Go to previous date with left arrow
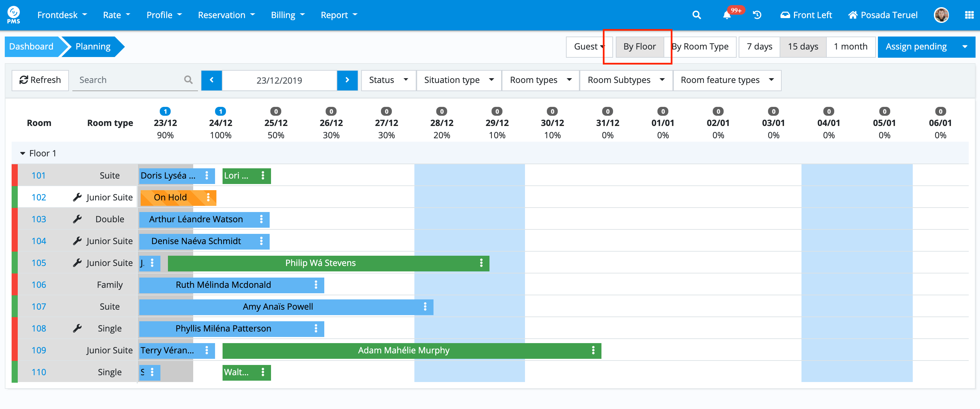This screenshot has width=980, height=409. click(212, 80)
